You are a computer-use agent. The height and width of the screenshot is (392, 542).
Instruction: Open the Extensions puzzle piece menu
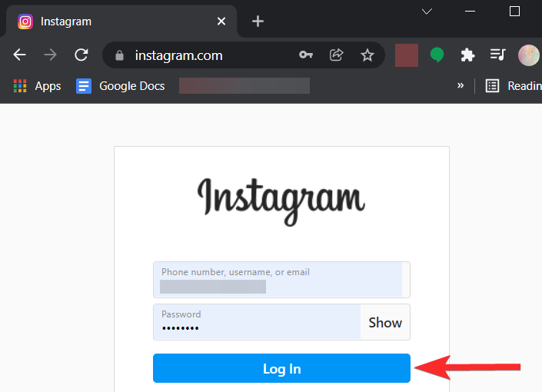click(467, 55)
